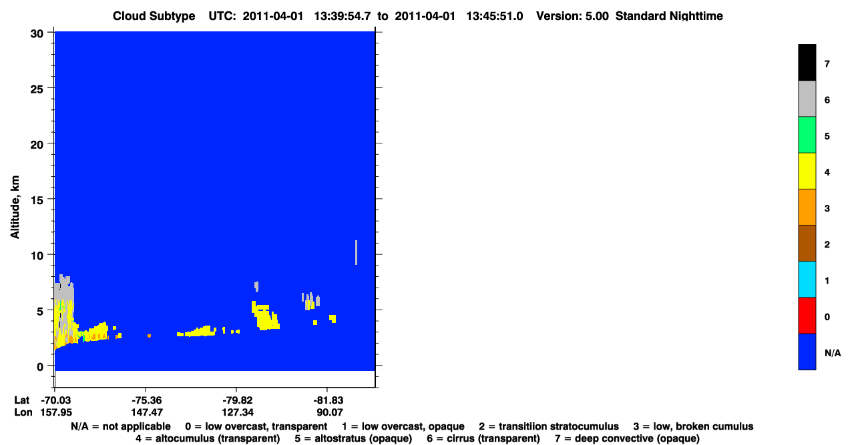Click longitude value 147.47
Image resolution: width=868 pixels, height=445 pixels.
[x=146, y=412]
